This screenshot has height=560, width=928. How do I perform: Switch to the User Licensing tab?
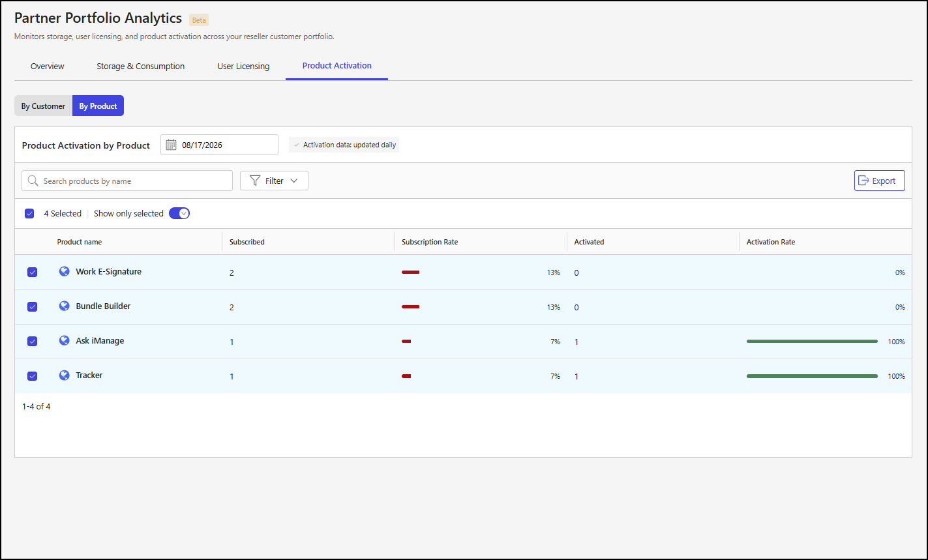coord(243,66)
